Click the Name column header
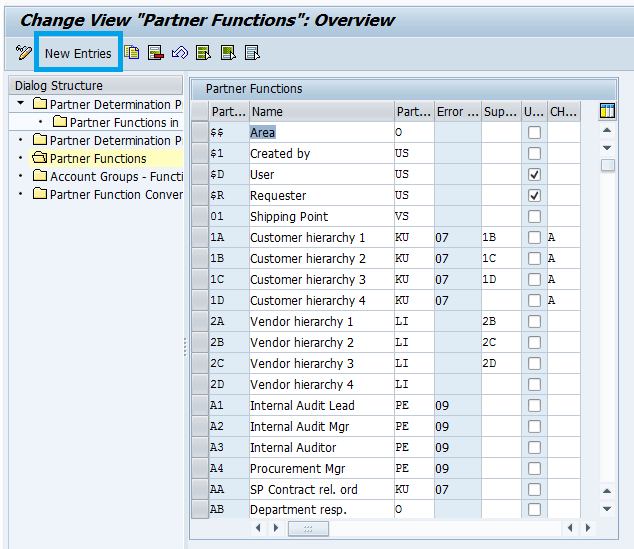Viewport: 634px width, 549px height. click(320, 112)
